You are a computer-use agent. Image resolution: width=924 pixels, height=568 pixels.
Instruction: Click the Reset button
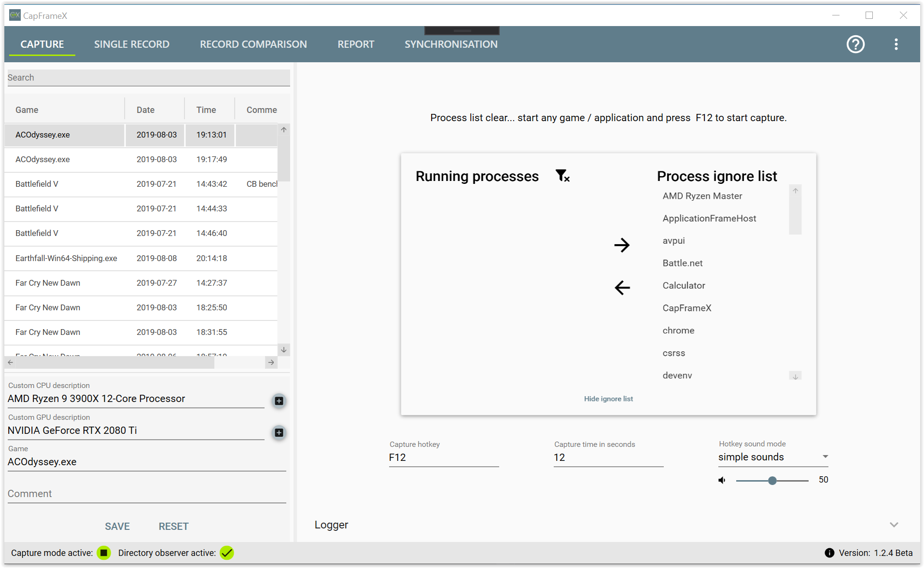coord(173,526)
